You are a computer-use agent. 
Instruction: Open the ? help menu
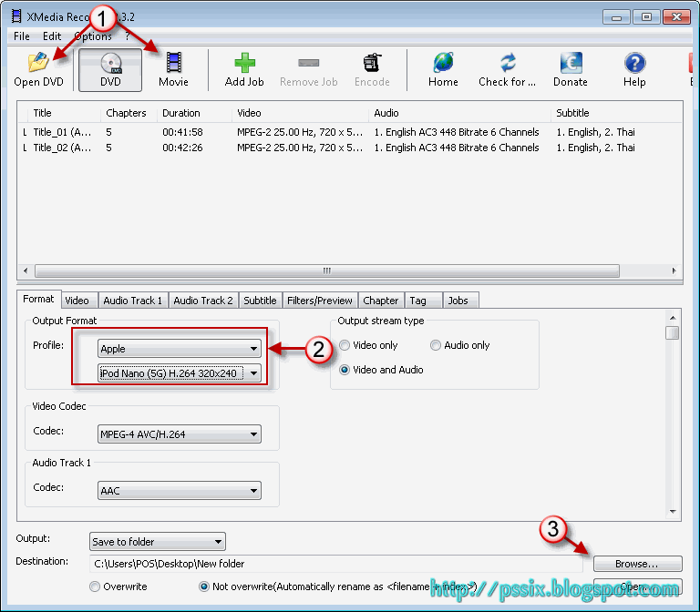coord(128,36)
